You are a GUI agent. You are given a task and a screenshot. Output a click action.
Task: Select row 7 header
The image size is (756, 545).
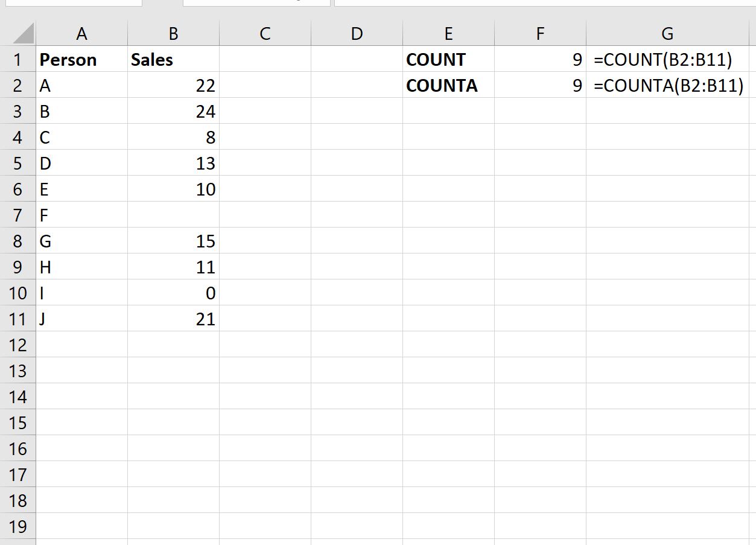[x=17, y=215]
